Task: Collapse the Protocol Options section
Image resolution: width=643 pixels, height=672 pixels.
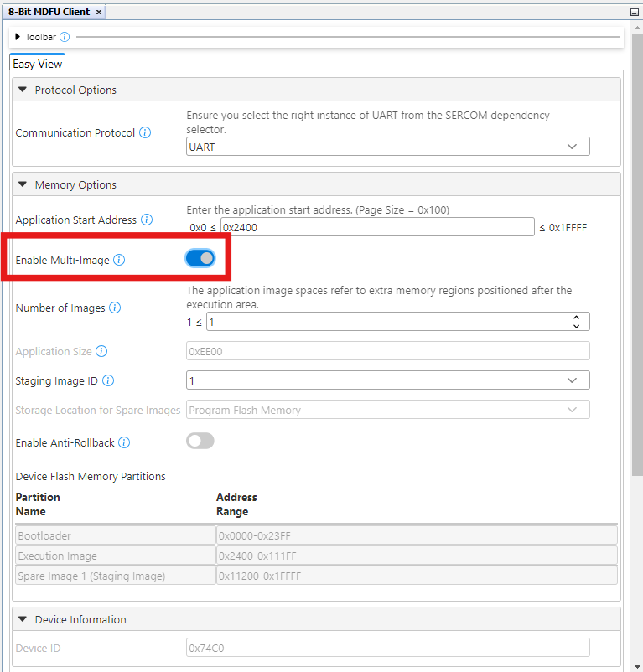Action: point(23,90)
